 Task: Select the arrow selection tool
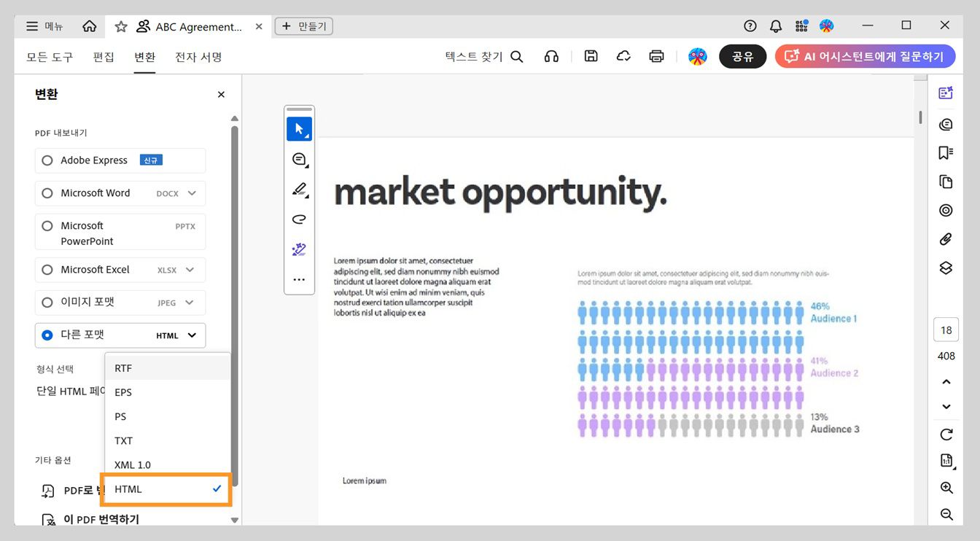pos(299,129)
